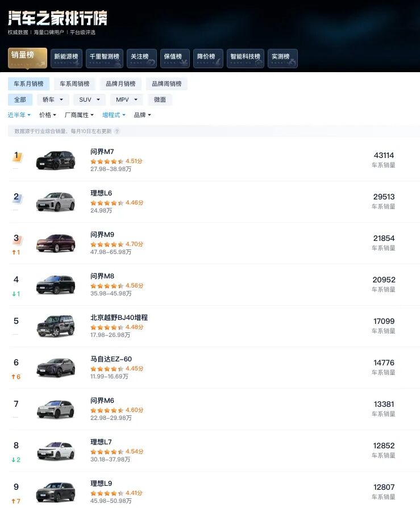
Task: Choose the 微面 category filter
Action: point(160,99)
